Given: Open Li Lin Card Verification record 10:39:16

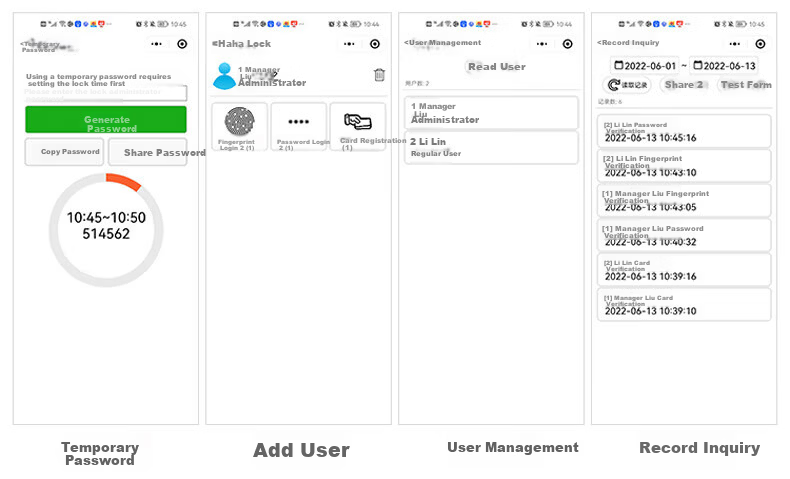Looking at the screenshot, I should click(684, 270).
